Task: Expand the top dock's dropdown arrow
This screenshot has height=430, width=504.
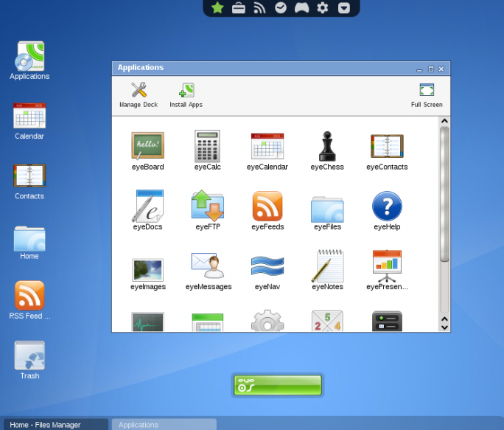Action: [343, 8]
